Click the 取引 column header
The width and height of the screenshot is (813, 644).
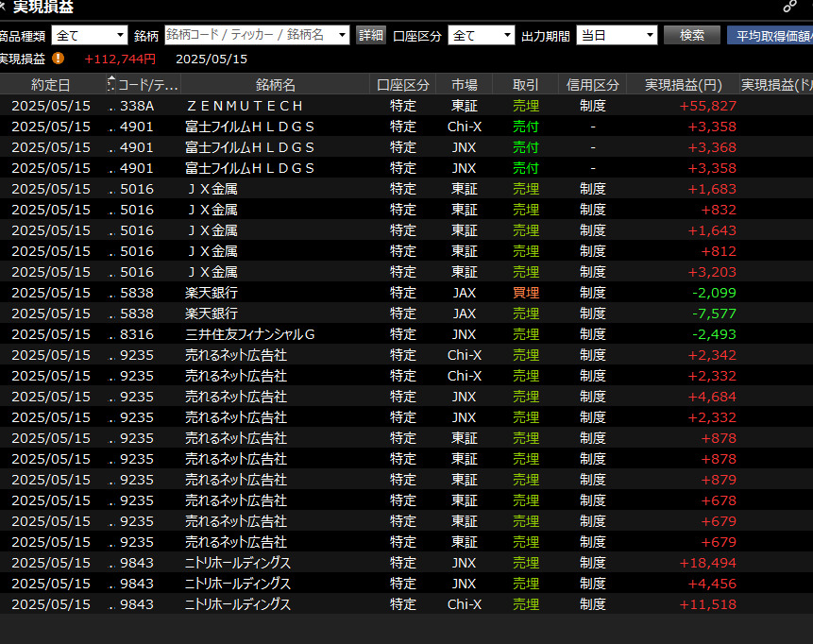(525, 85)
